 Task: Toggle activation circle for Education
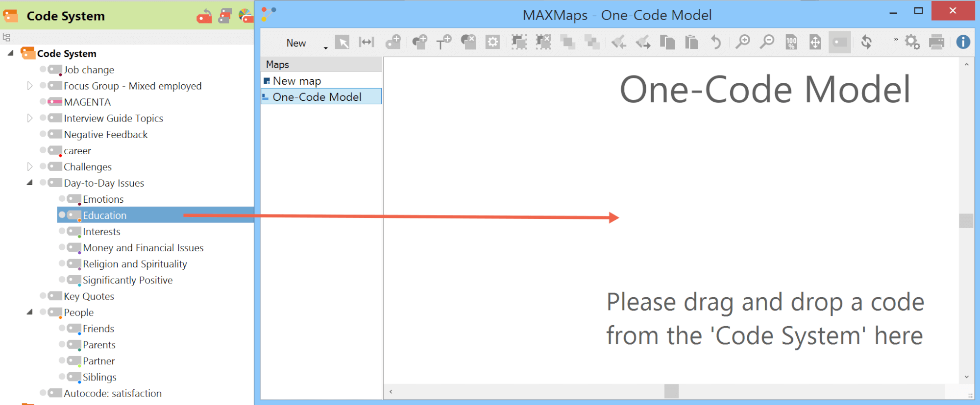pos(62,214)
